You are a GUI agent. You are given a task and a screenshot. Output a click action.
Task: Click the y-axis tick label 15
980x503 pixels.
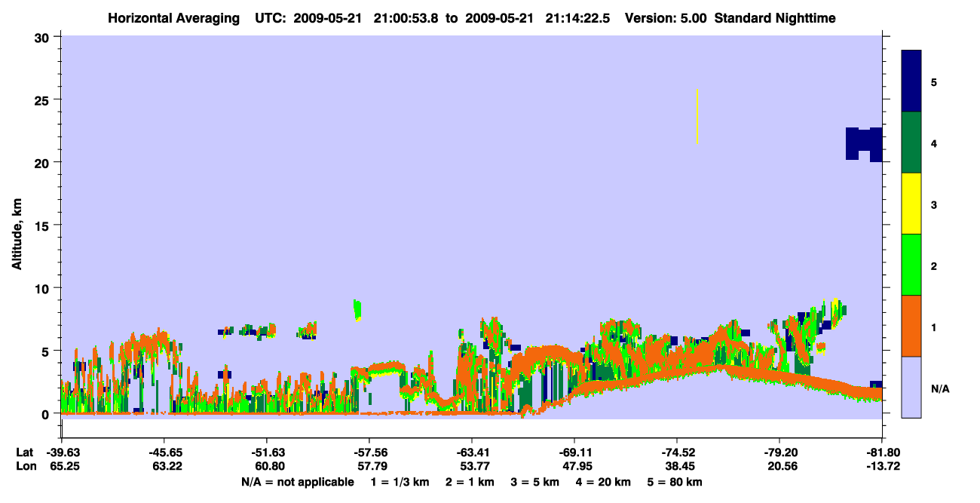(x=44, y=225)
